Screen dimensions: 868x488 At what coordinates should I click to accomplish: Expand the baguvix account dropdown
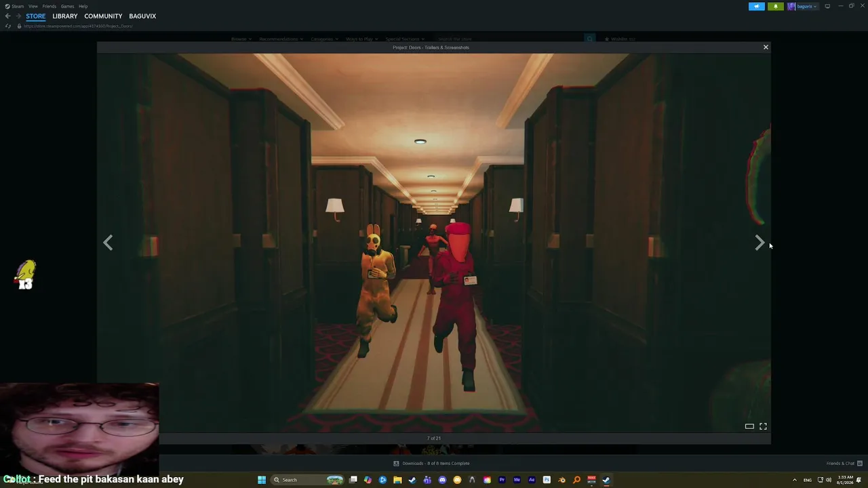coord(807,6)
